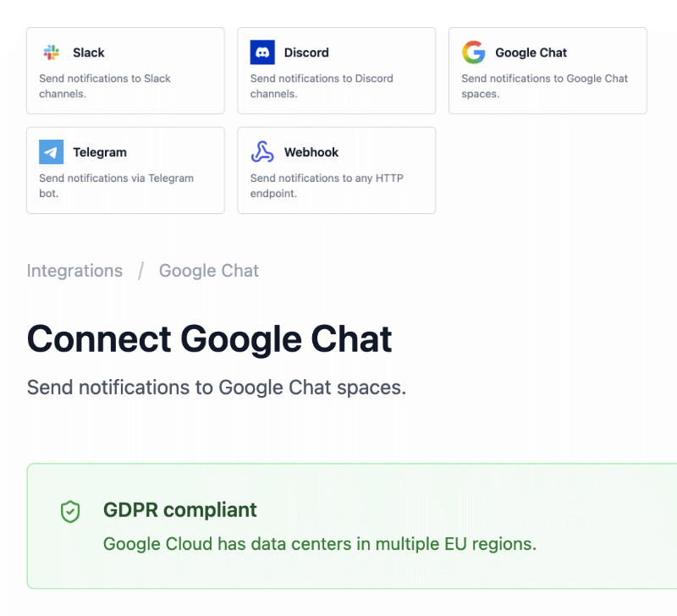Click the "GDPR compliant" banner title
The width and height of the screenshot is (677, 616).
click(180, 510)
